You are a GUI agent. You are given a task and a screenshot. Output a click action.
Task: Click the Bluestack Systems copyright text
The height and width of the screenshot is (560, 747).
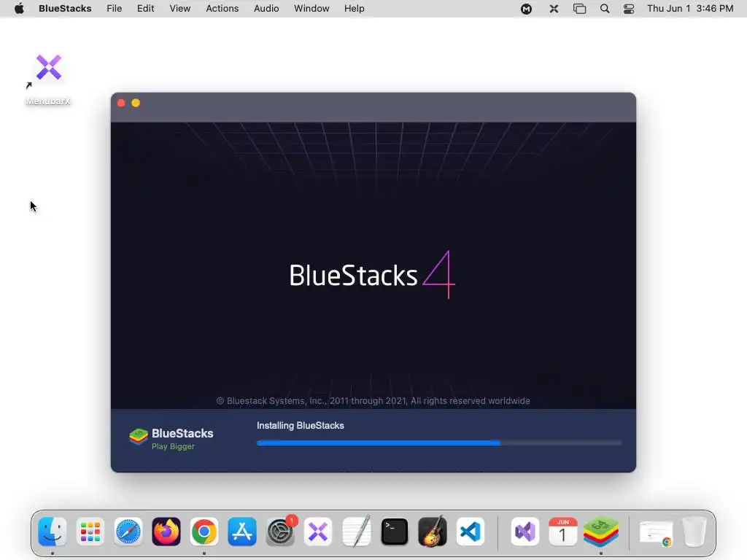point(373,401)
